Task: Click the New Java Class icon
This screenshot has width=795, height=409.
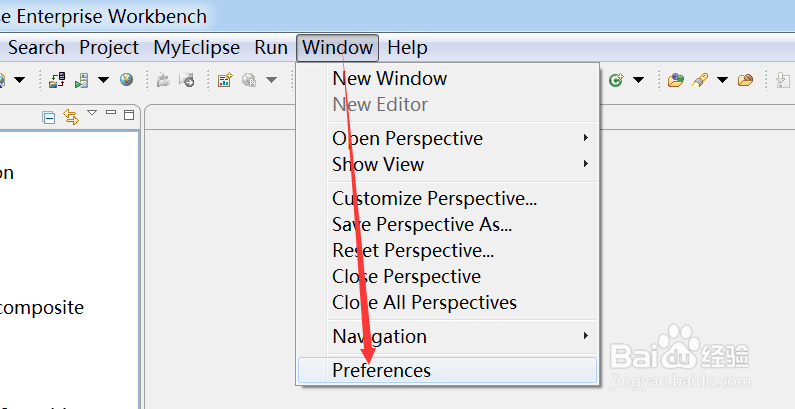Action: click(x=616, y=80)
